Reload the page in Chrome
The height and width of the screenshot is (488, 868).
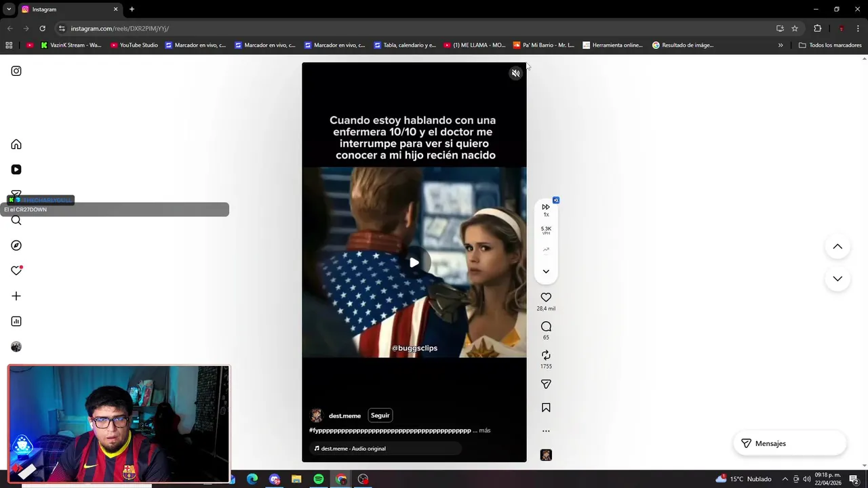click(42, 28)
